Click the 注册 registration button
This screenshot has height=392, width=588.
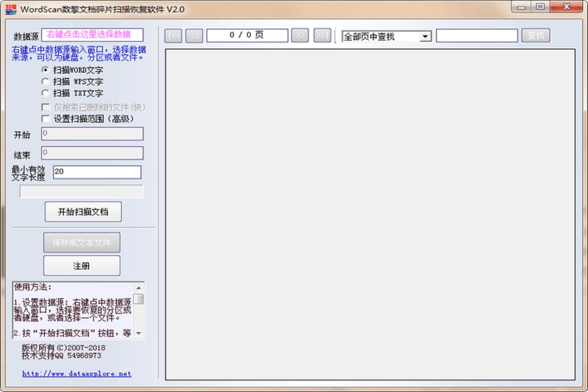81,265
